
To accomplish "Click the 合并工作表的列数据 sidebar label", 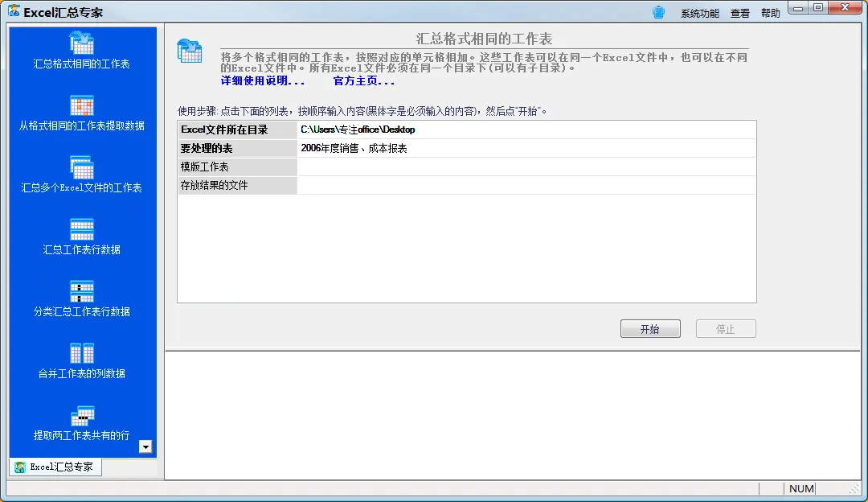I will point(81,373).
